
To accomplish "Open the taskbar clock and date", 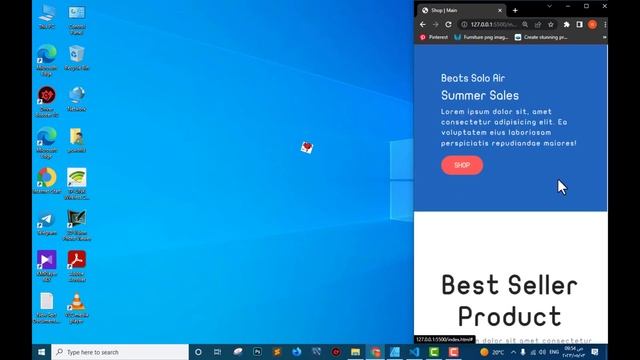I will pos(573,352).
